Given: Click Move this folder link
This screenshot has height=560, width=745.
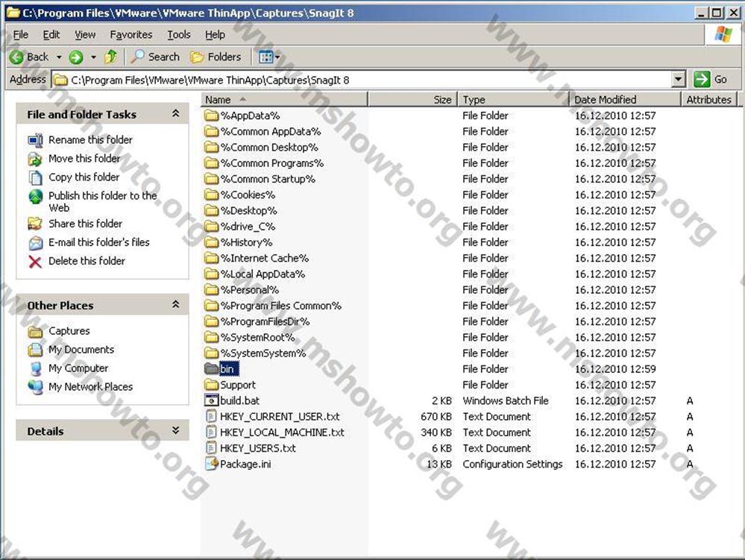Looking at the screenshot, I should point(84,158).
